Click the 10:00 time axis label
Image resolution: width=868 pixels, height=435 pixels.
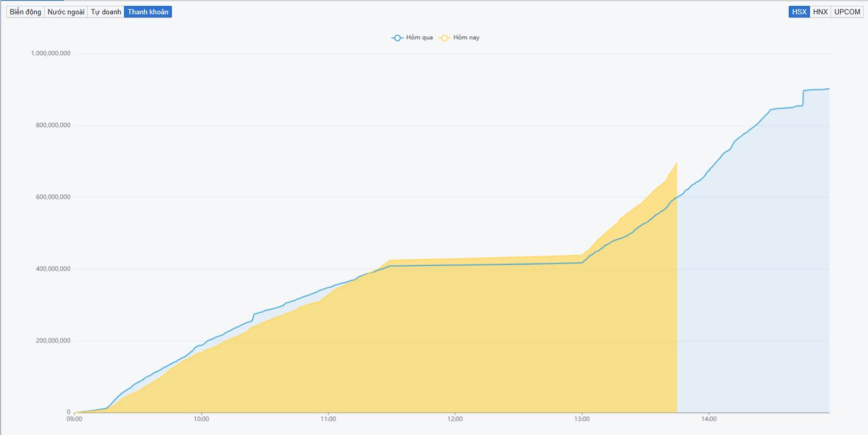click(201, 419)
